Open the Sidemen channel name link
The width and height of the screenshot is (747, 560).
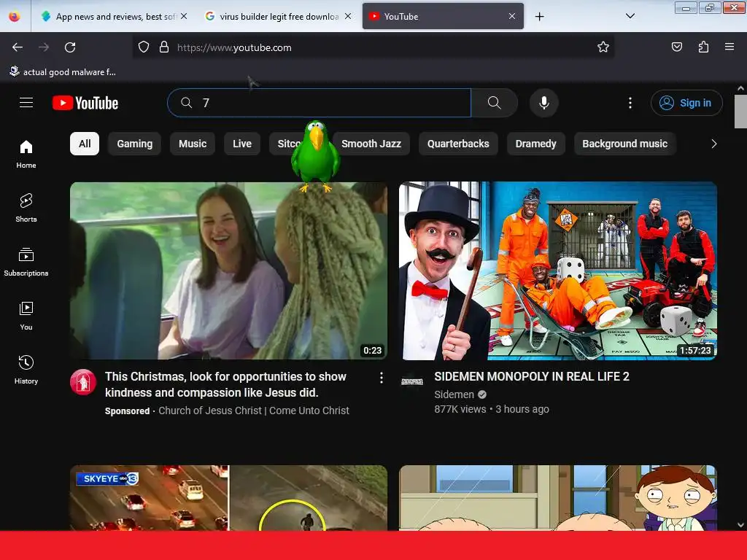454,394
